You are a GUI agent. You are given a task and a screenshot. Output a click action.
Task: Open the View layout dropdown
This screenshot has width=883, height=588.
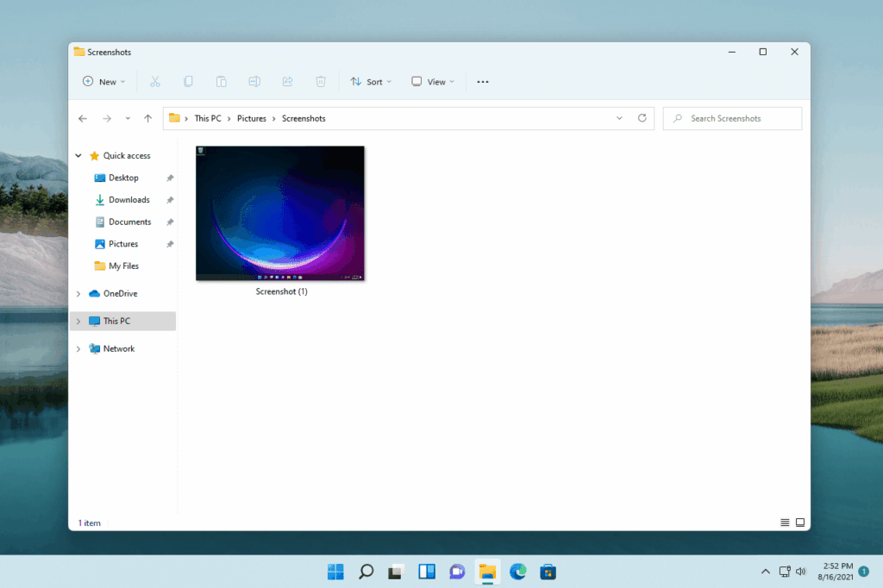click(433, 82)
